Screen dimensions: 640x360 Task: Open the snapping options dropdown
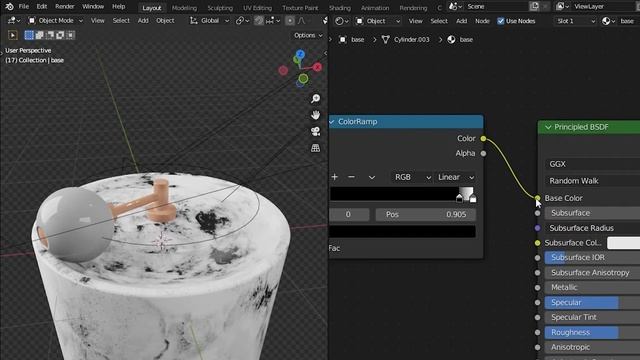point(273,20)
